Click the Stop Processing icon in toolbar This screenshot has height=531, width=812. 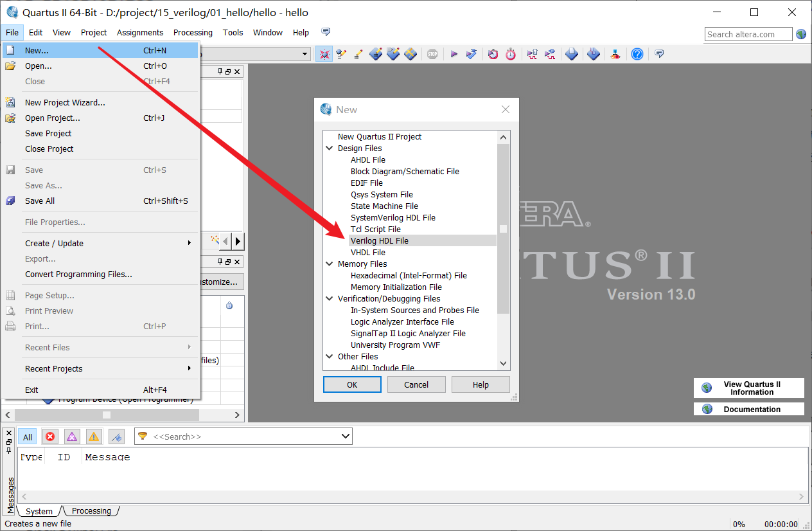point(432,54)
